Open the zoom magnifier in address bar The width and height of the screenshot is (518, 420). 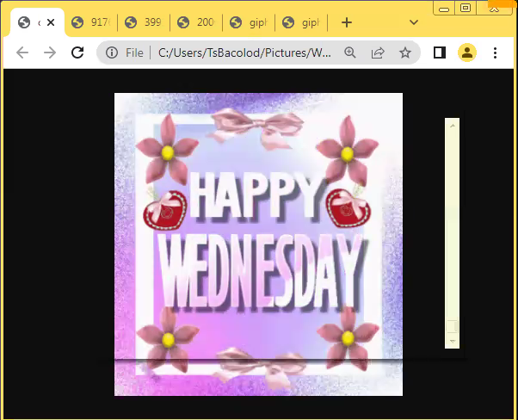coord(350,52)
